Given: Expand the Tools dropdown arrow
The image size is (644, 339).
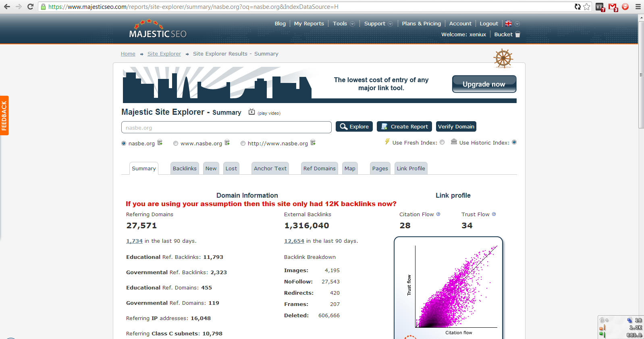Looking at the screenshot, I should click(x=353, y=24).
